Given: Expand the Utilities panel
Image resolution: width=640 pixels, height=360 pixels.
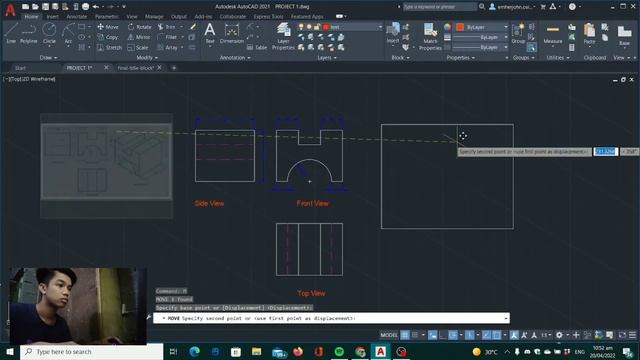Looking at the screenshot, I should tap(558, 58).
